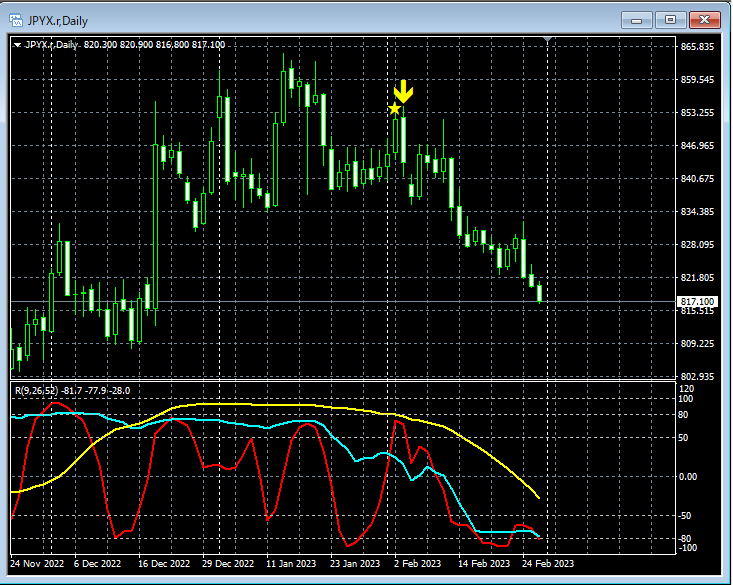
Task: Click the 2 Feb 2023 date label
Action: pos(417,563)
